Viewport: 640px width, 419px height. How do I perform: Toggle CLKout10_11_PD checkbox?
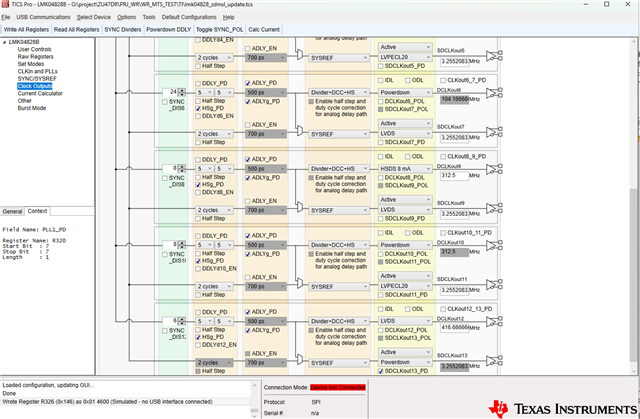[443, 233]
